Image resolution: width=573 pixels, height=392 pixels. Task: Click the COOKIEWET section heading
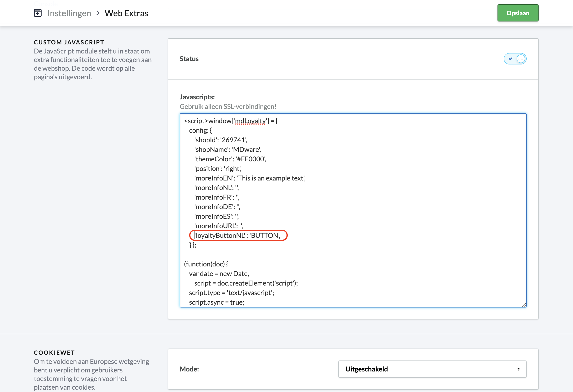pos(54,353)
